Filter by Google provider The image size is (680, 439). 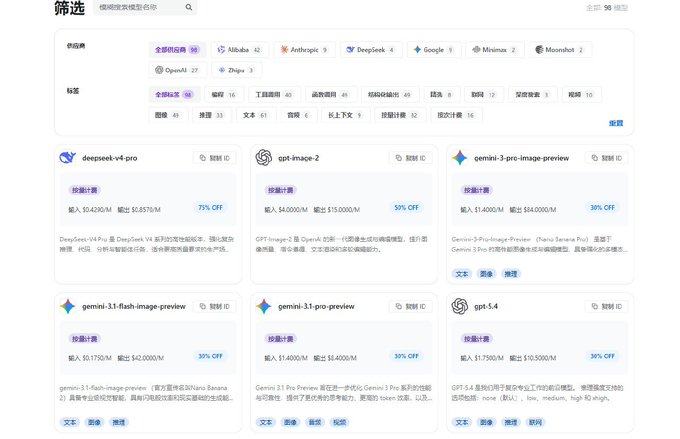[434, 50]
